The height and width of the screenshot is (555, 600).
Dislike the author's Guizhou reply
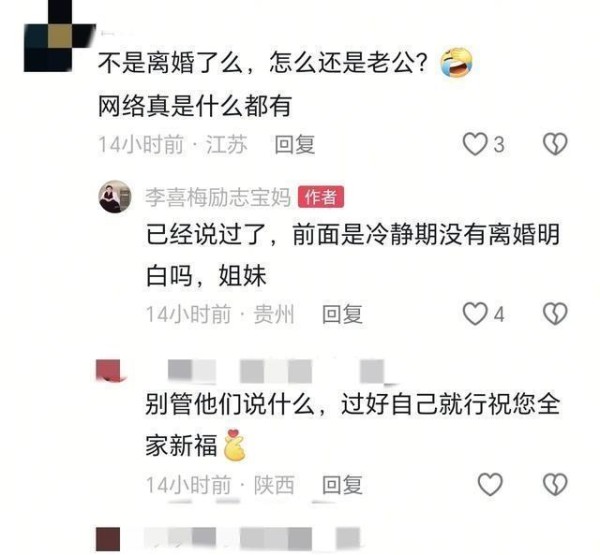pyautogui.click(x=555, y=314)
